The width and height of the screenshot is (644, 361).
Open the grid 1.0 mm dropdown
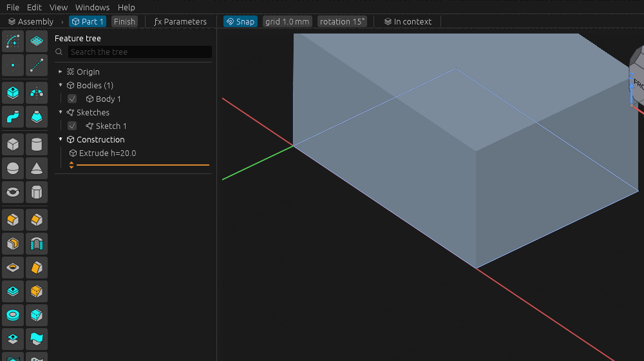click(287, 21)
